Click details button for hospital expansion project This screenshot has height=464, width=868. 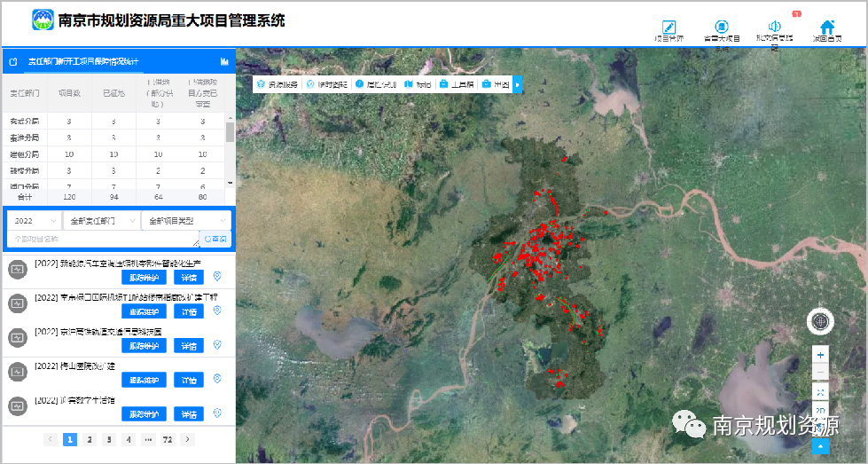coord(189,380)
